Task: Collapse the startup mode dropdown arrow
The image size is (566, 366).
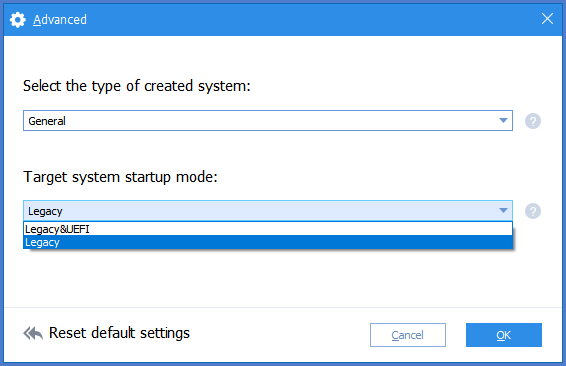Action: [503, 210]
